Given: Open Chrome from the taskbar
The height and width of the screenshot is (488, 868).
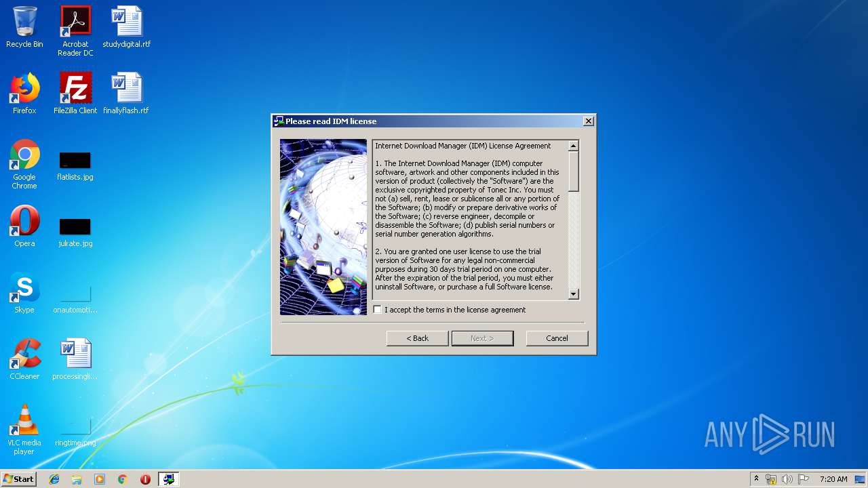Looking at the screenshot, I should pos(122,479).
